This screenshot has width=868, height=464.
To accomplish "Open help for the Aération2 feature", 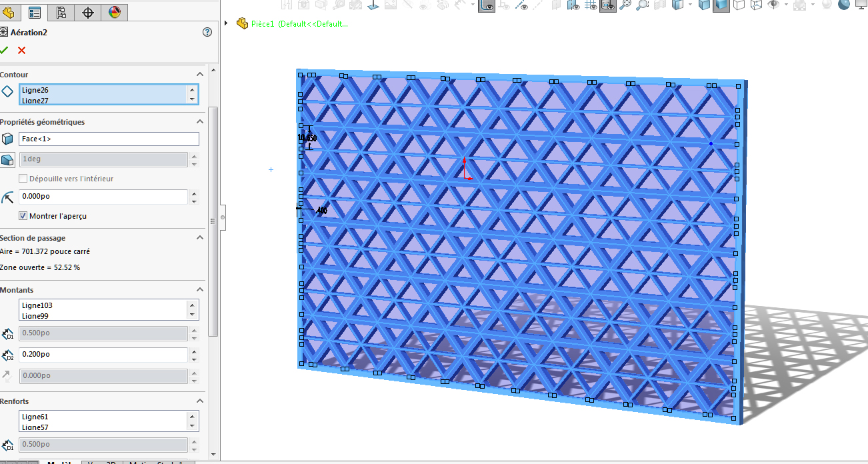I will tap(207, 32).
